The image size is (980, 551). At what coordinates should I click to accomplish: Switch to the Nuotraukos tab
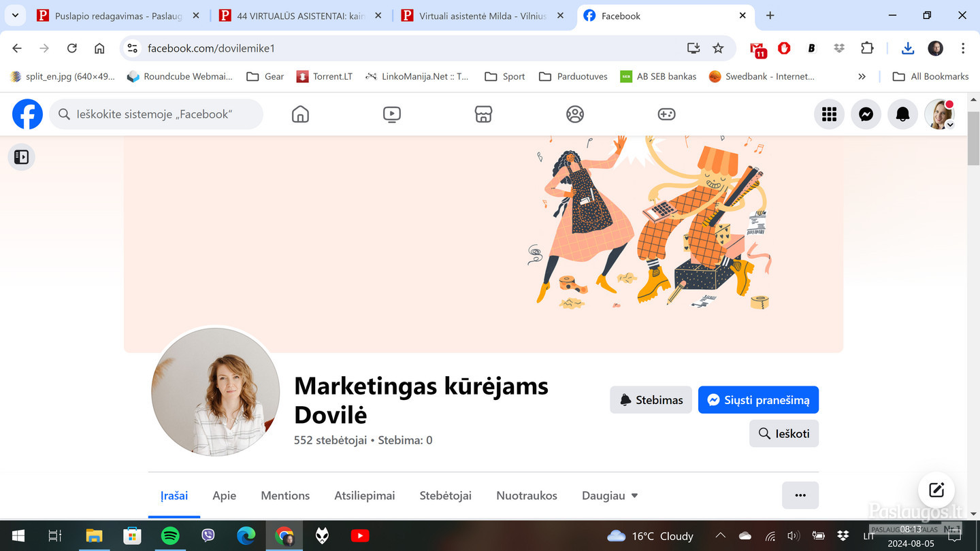(x=527, y=496)
